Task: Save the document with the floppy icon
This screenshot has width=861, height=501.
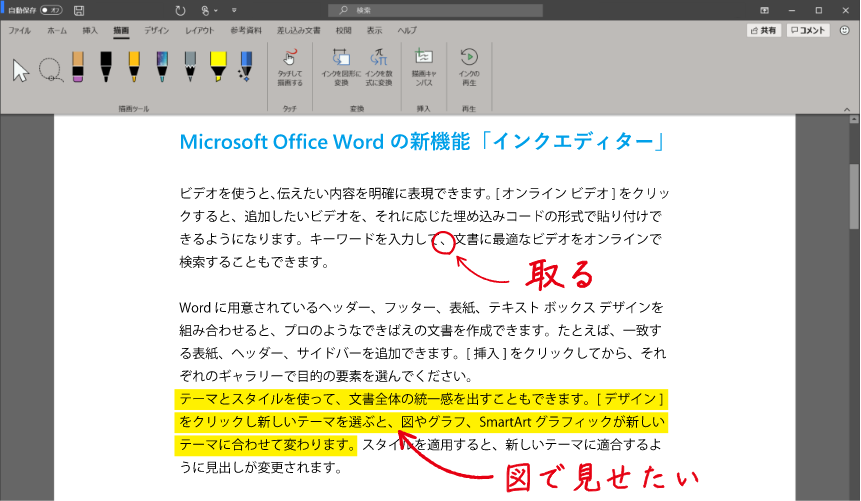Action: pyautogui.click(x=79, y=10)
